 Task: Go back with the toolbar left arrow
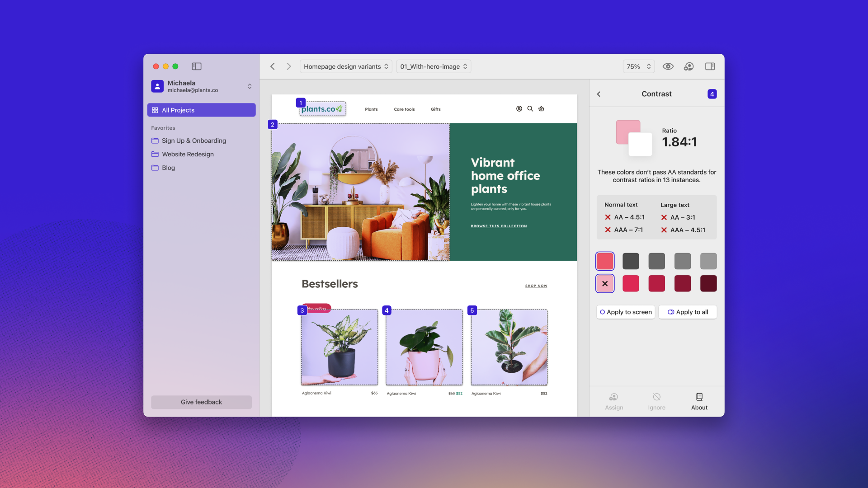pyautogui.click(x=273, y=66)
